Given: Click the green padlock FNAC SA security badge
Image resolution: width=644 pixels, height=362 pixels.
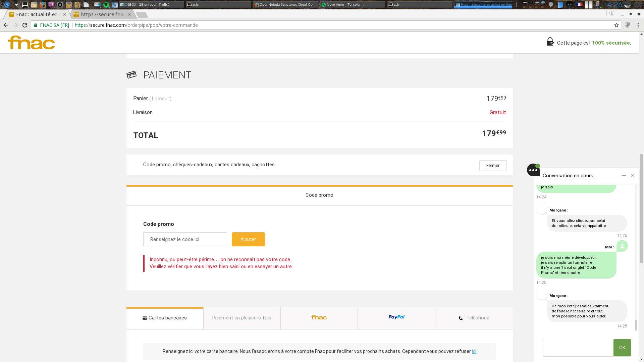Looking at the screenshot, I should [52, 25].
